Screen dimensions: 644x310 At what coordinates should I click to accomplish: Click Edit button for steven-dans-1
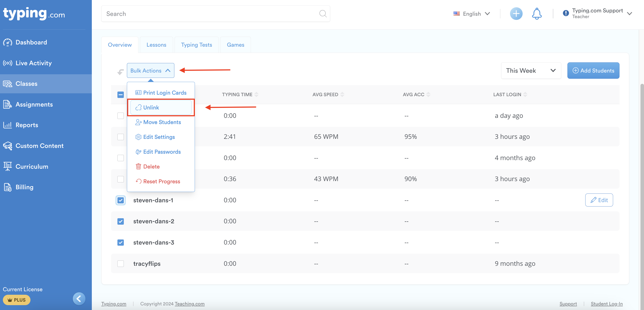[x=599, y=200]
